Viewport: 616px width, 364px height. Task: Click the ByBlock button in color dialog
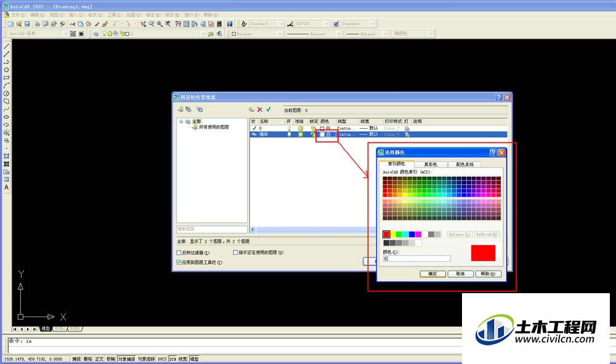487,235
